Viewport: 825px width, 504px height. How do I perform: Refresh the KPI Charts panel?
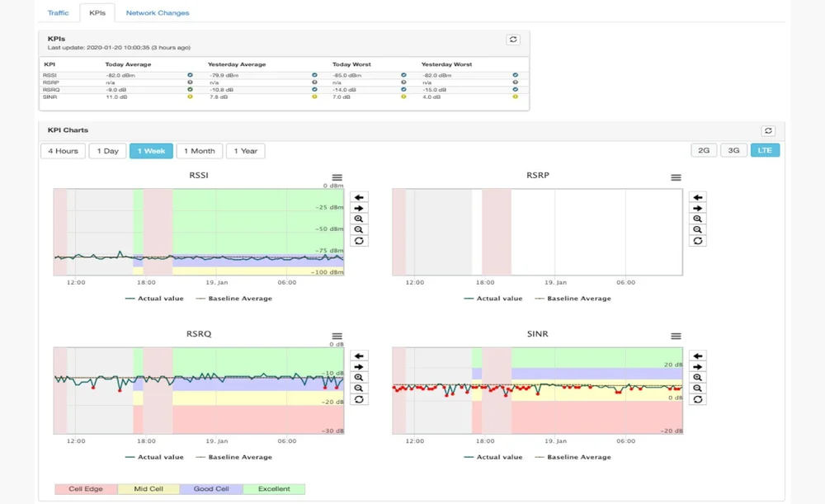point(768,130)
